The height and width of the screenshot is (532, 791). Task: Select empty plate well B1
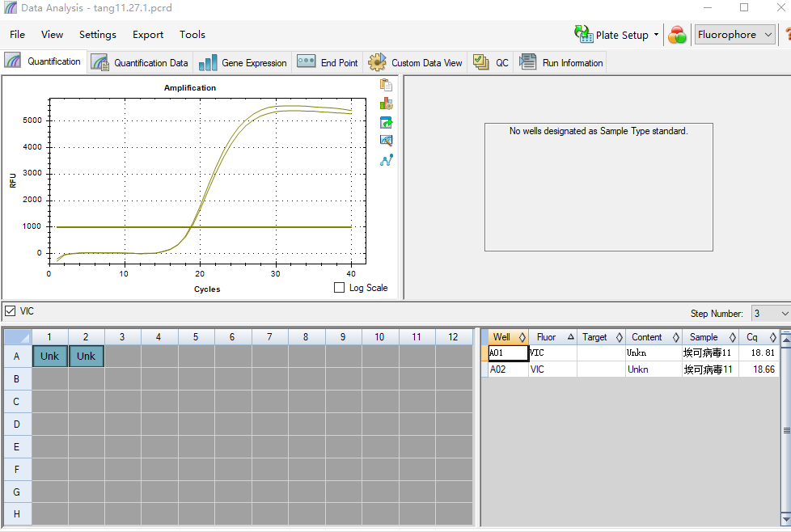pyautogui.click(x=50, y=378)
